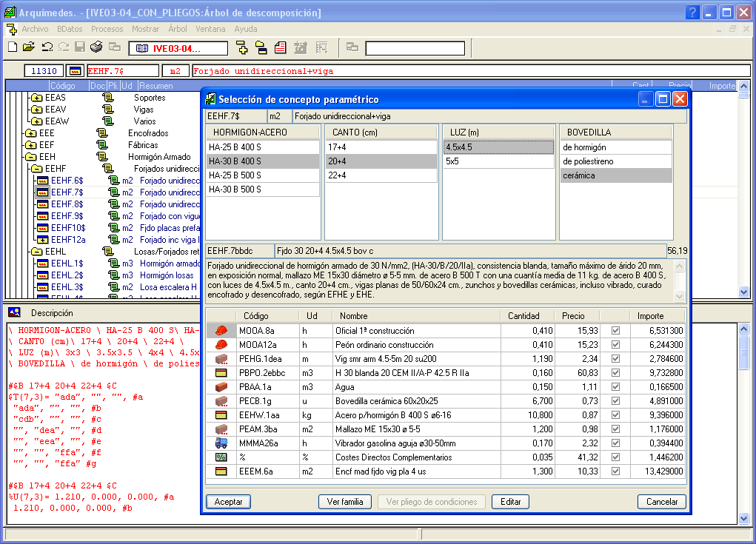Click the scroll document icon beside EEHF.7$
756x544 pixels.
pyautogui.click(x=113, y=192)
